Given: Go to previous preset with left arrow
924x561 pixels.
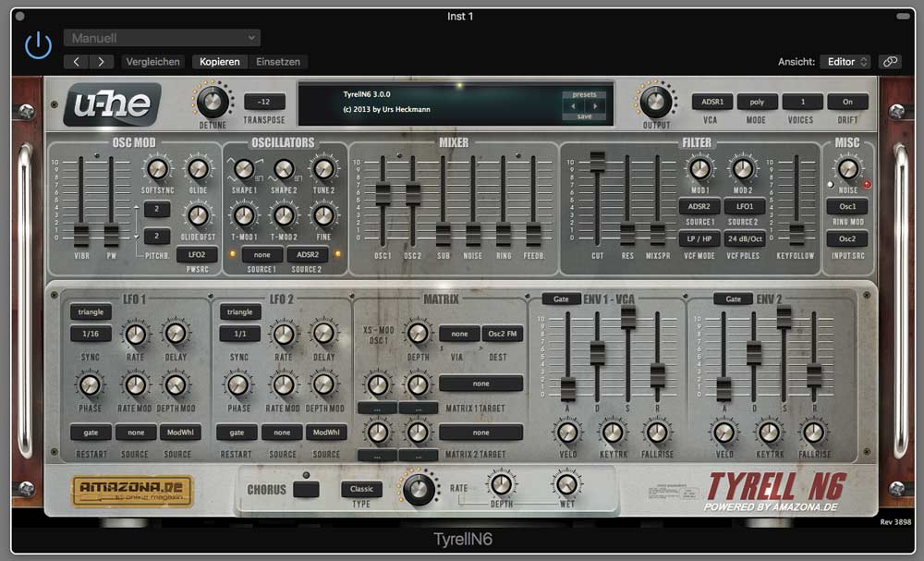Looking at the screenshot, I should coord(76,62).
